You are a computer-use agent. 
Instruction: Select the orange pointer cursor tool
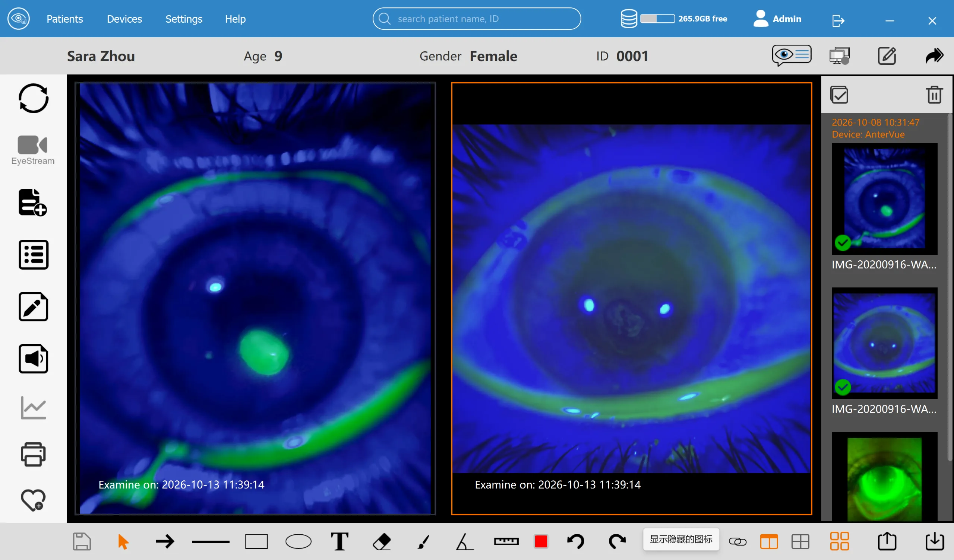(123, 541)
